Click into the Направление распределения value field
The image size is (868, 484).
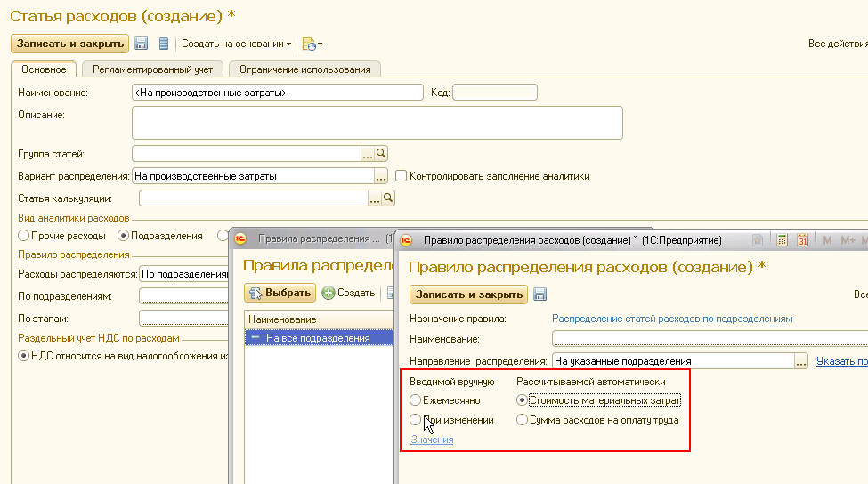[673, 361]
